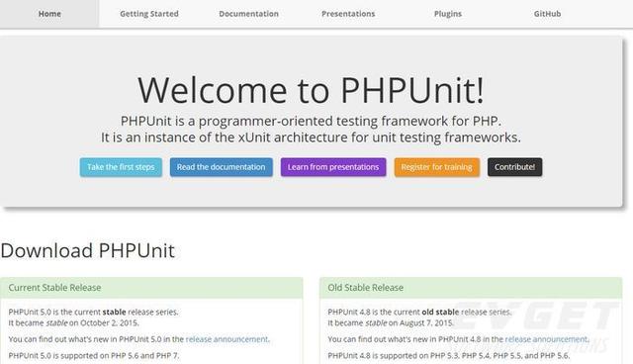Image resolution: width=633 pixels, height=364 pixels.
Task: Click the orange 'Register for training' button
Action: coord(437,167)
